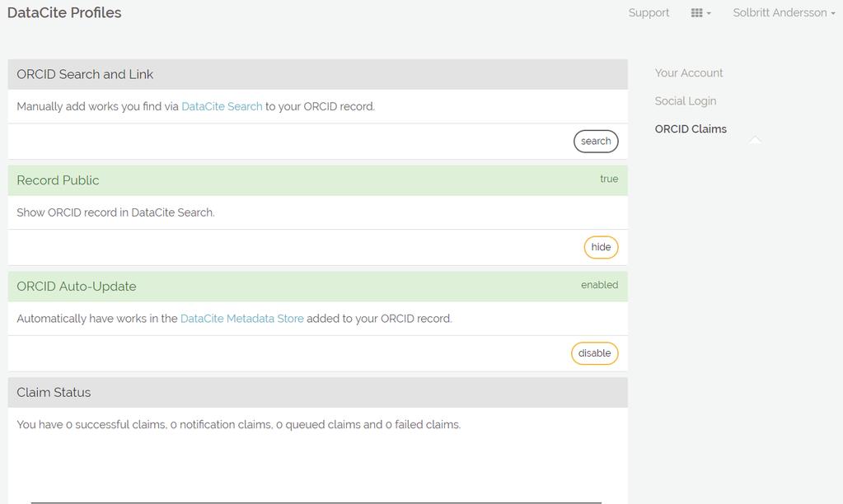Viewport: 843px width, 504px height.
Task: Disable ORCID Auto-Update
Action: 595,353
